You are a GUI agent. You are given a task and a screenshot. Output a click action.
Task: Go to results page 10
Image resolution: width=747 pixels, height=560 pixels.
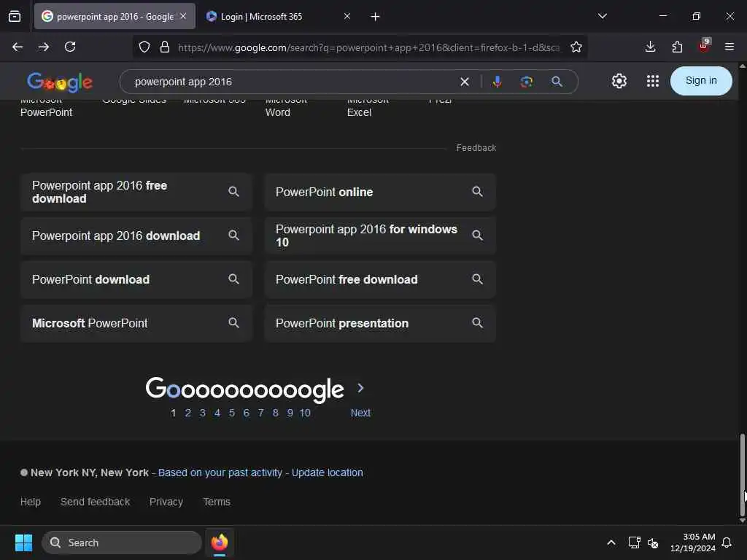coord(305,413)
